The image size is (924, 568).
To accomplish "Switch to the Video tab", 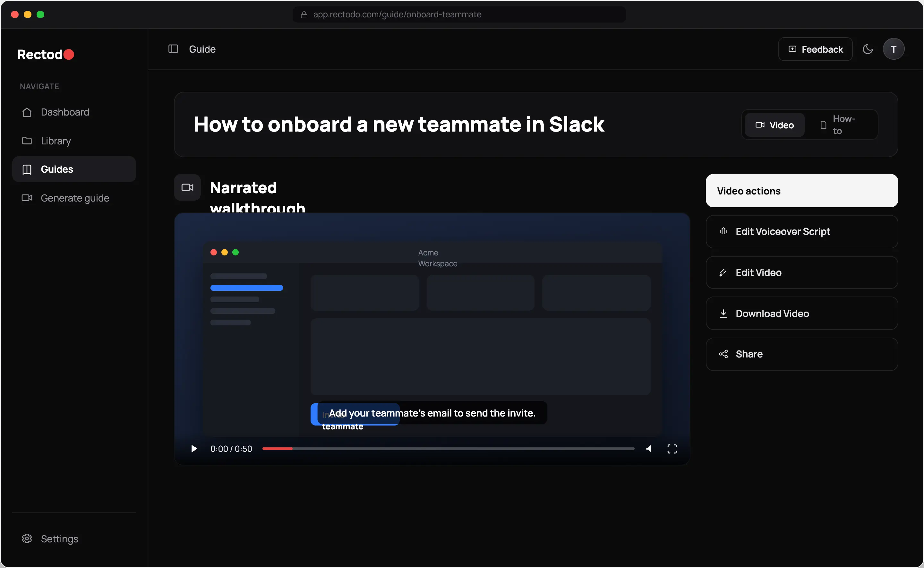I will (774, 125).
